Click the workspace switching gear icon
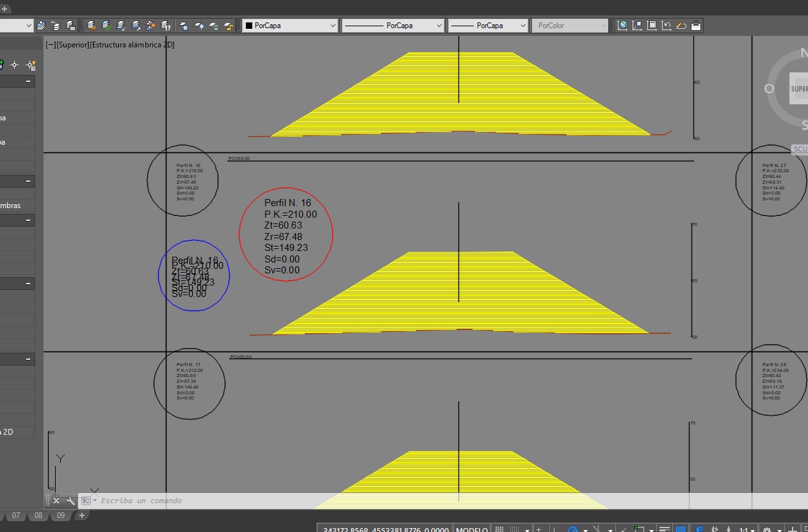 768,530
